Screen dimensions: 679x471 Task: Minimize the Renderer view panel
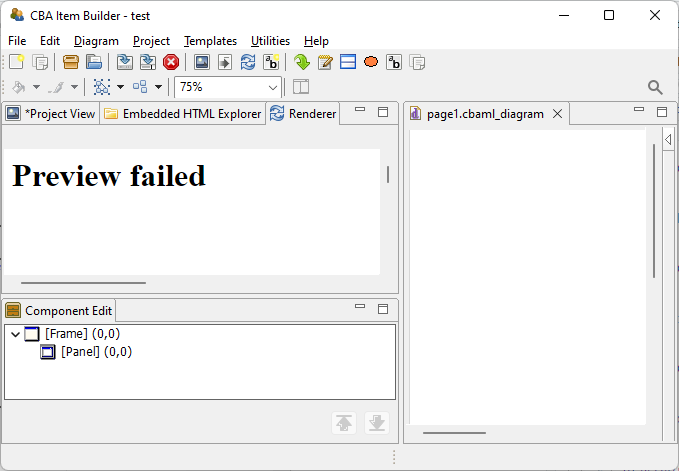pyautogui.click(x=360, y=112)
